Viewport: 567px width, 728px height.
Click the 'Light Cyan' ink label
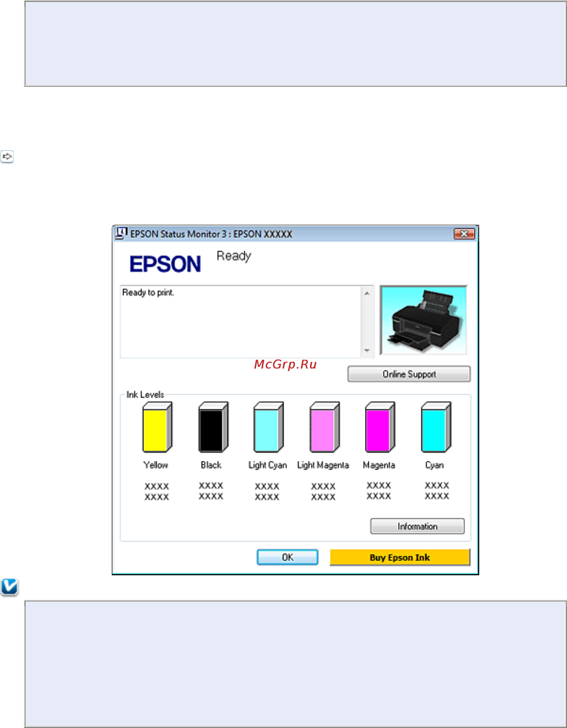coord(267,465)
